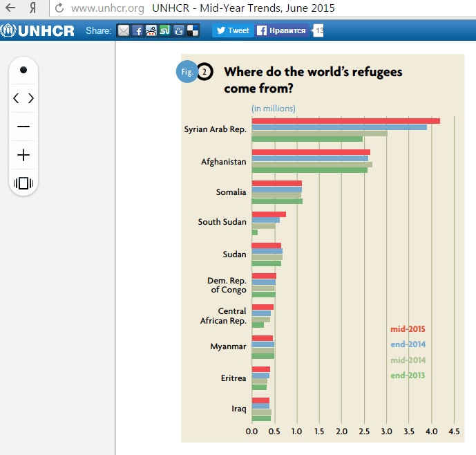The width and height of the screenshot is (476, 455).
Task: Share via the Delicious checkered icon
Action: point(193,30)
